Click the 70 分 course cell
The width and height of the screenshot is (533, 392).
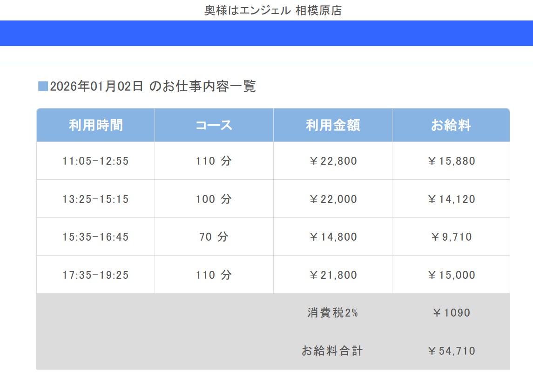(x=214, y=237)
